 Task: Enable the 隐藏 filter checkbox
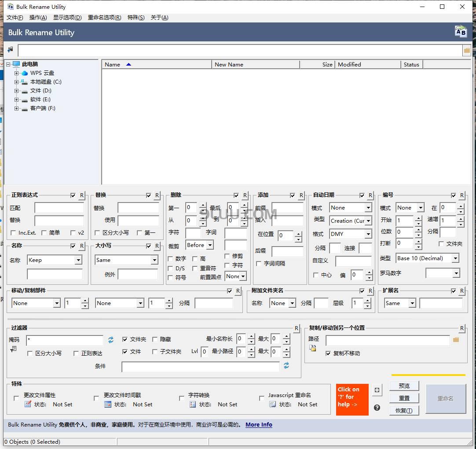point(155,339)
